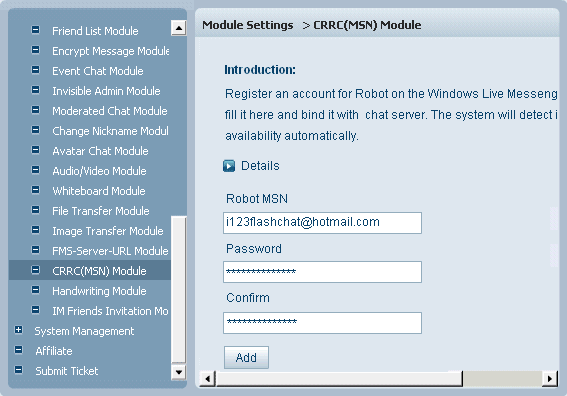Click the icon next to Avatar Chat Module

(35, 150)
